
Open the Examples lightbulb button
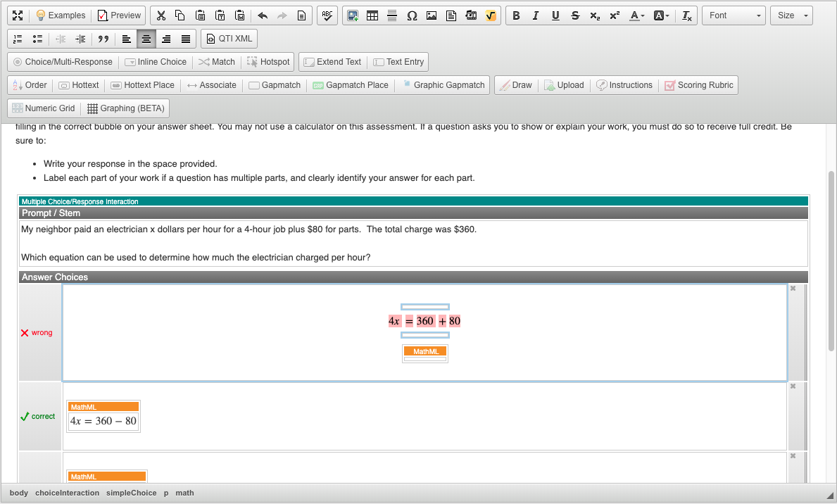tap(61, 15)
